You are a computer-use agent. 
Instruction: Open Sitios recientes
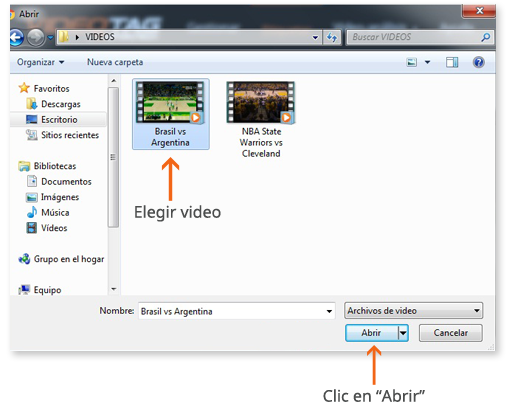[x=70, y=135]
